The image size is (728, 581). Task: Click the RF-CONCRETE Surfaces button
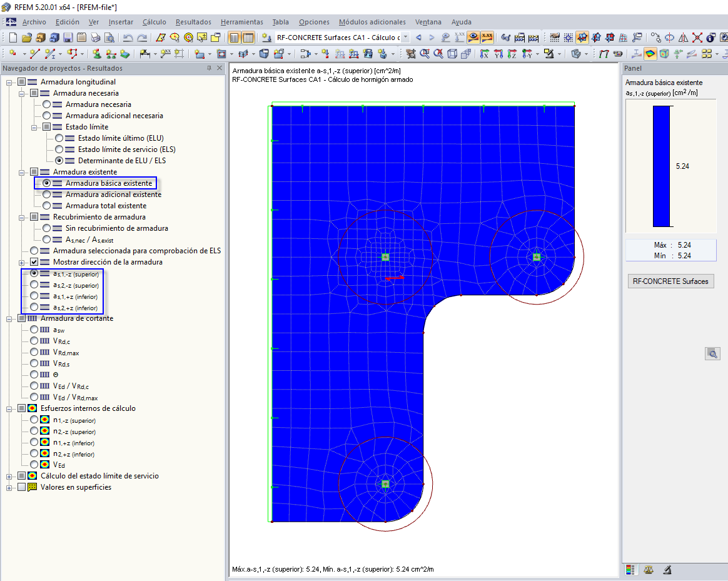[x=670, y=281]
